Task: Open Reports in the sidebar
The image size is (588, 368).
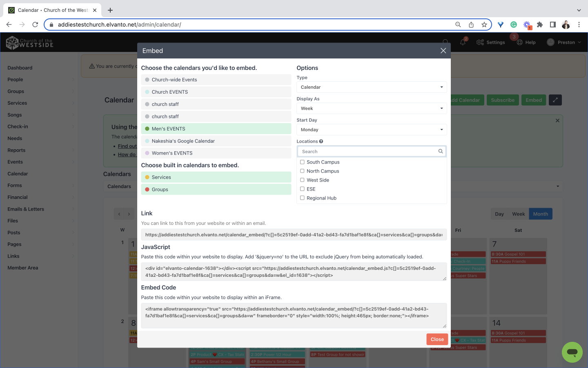Action: click(x=16, y=150)
